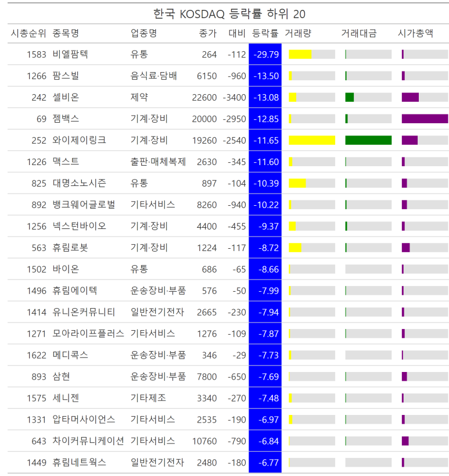The width and height of the screenshot is (449, 476).
Task: Click the -11.65 change rate cell
Action: [x=265, y=140]
